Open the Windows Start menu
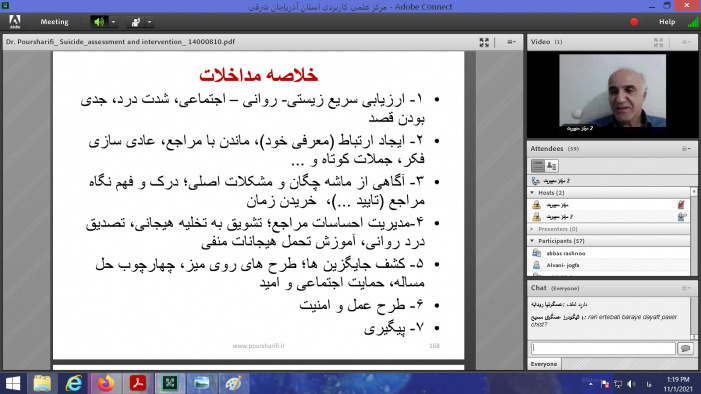 [x=13, y=383]
